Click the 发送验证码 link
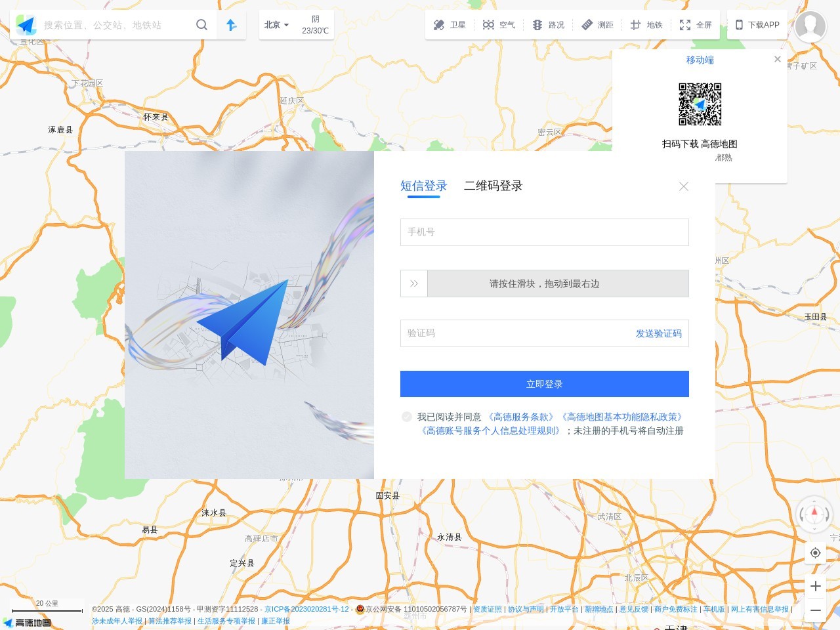The height and width of the screenshot is (630, 840). point(658,333)
